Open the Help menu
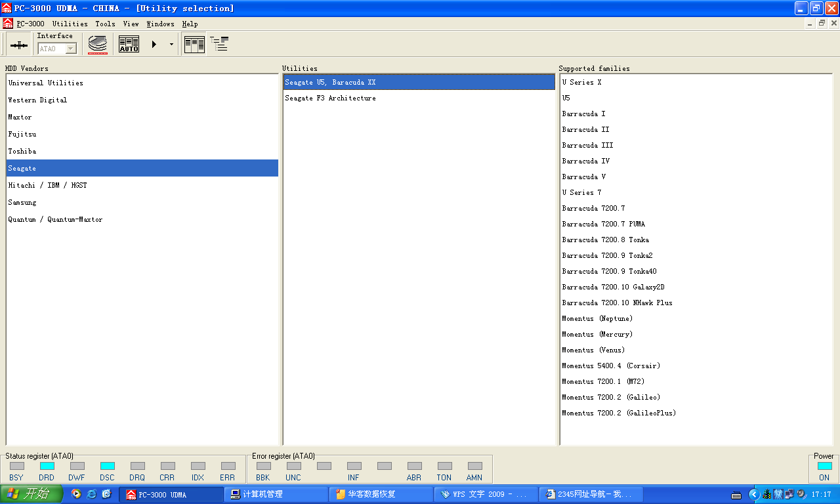Image resolution: width=840 pixels, height=504 pixels. 190,24
